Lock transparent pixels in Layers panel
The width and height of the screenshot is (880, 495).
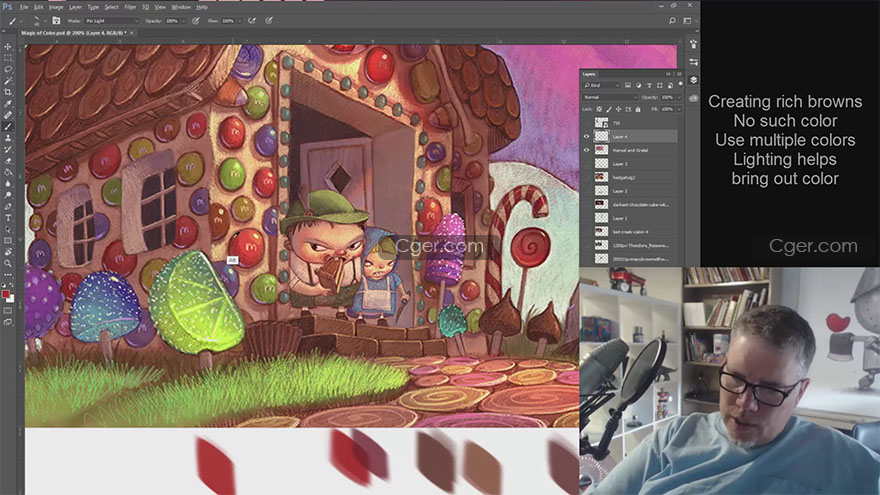599,109
